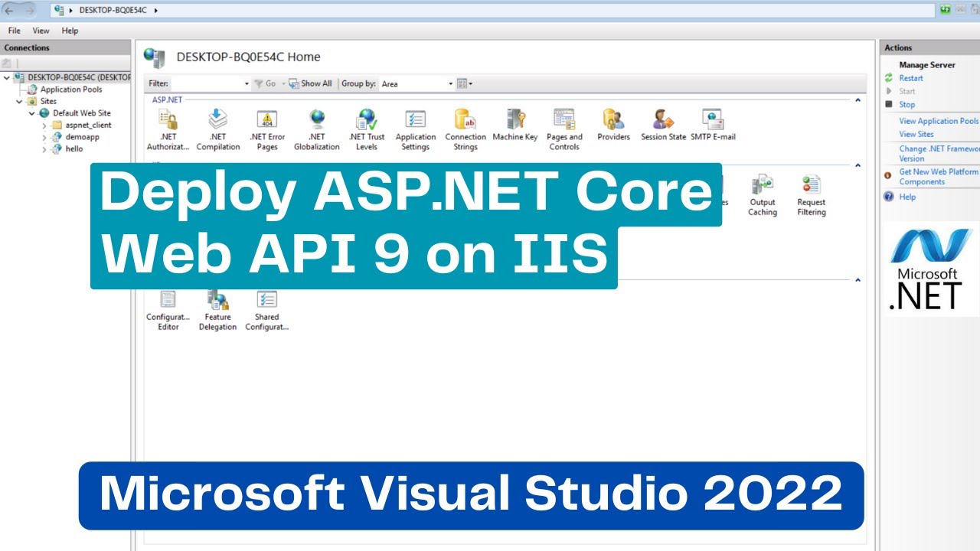Open the Machine Key feature

coord(514,125)
